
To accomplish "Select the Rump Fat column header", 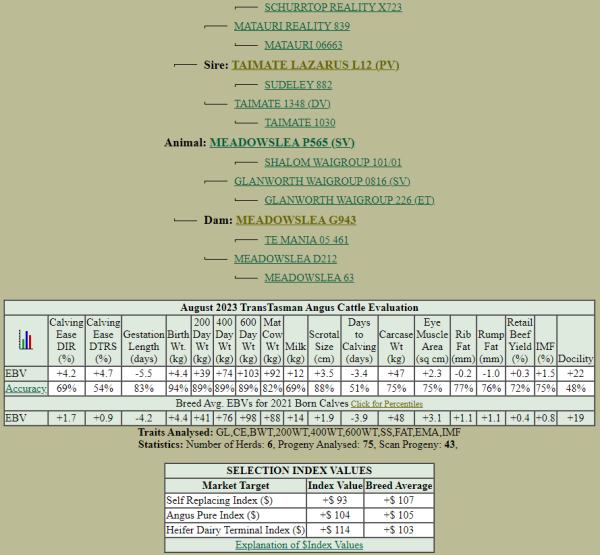I will click(491, 341).
